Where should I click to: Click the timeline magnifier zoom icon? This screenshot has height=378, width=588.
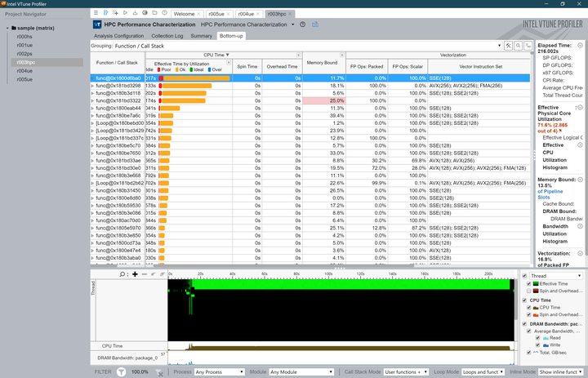coord(122,274)
